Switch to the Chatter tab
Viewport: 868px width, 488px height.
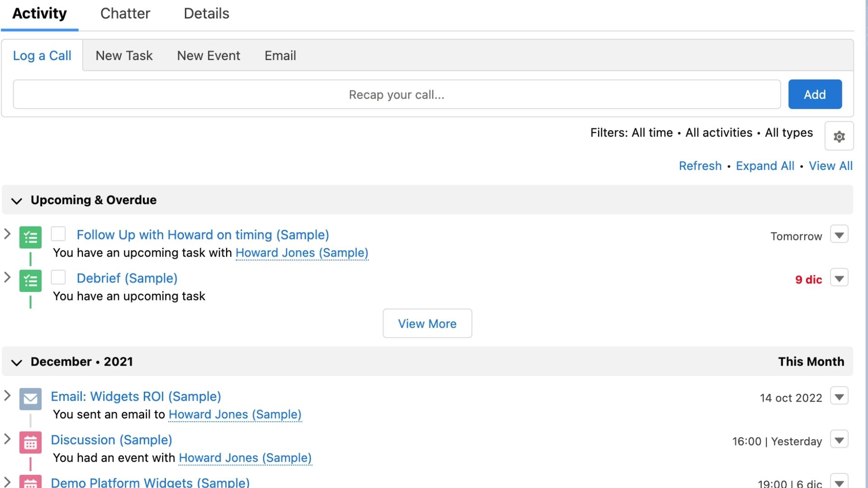[x=125, y=13]
